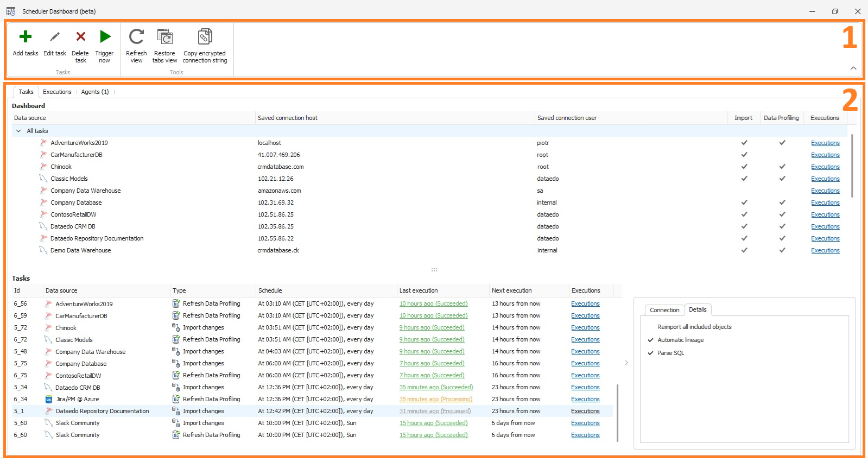Click Import changes icon for task 5_72
868x462 pixels.
pyautogui.click(x=176, y=327)
